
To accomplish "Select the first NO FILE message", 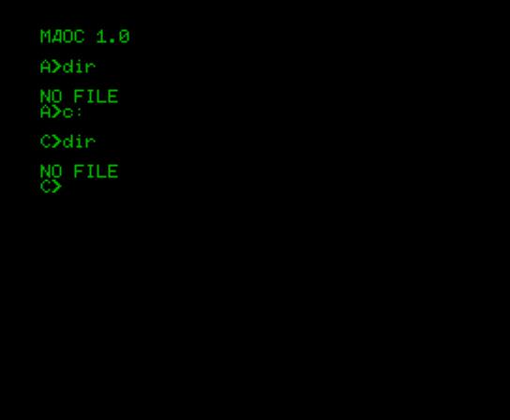I will [79, 97].
